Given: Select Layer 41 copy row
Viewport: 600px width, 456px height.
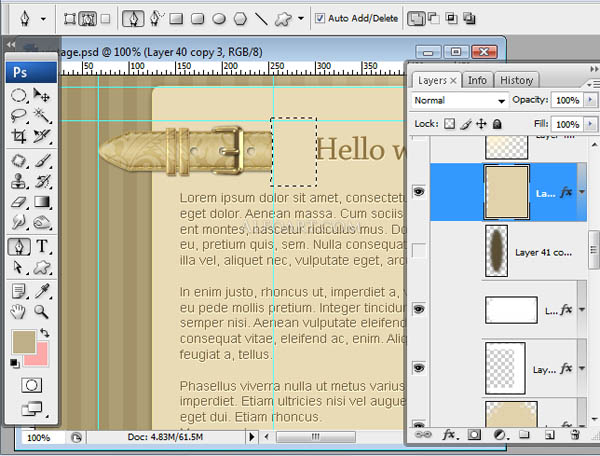Looking at the screenshot, I should [x=508, y=251].
